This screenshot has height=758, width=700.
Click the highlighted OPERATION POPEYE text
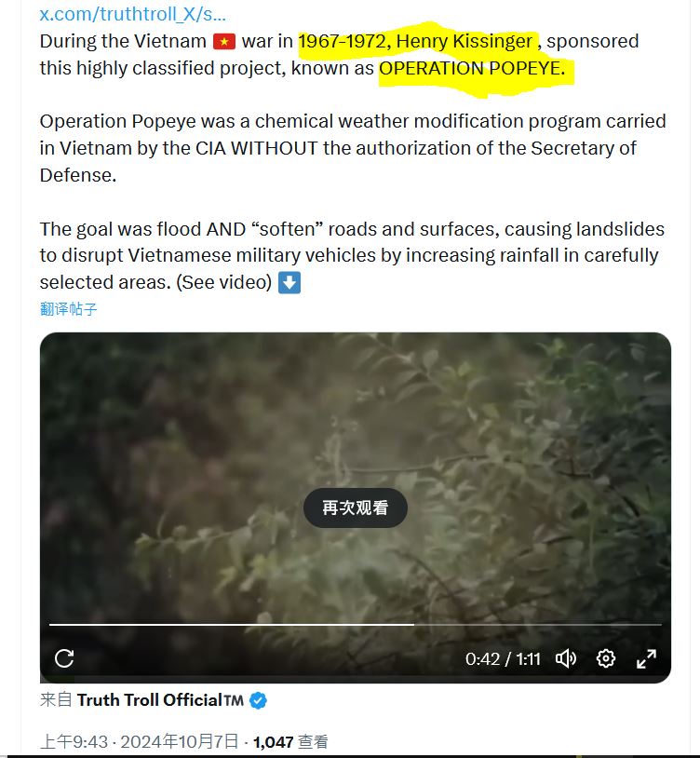472,68
